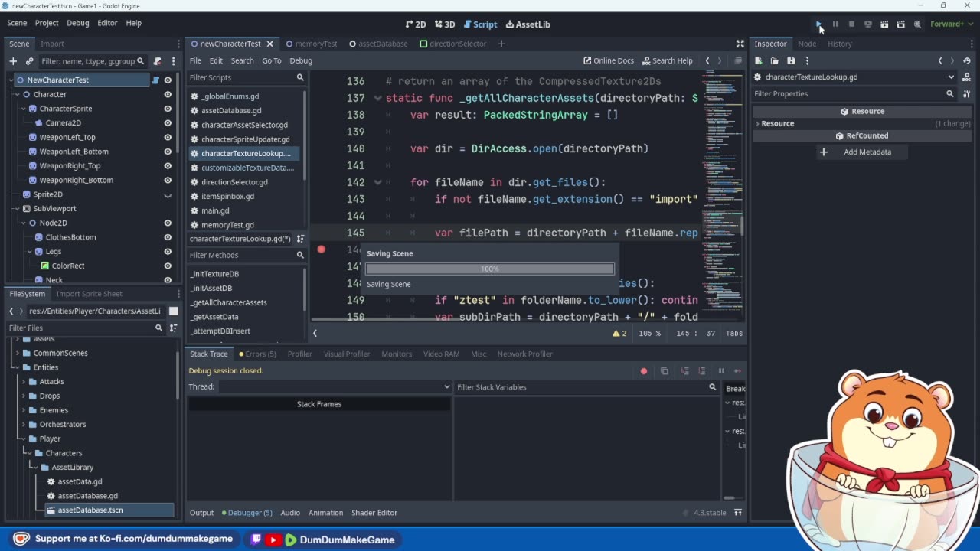Expand the bottom panel with the toggle icon
The width and height of the screenshot is (980, 551).
coord(738,513)
